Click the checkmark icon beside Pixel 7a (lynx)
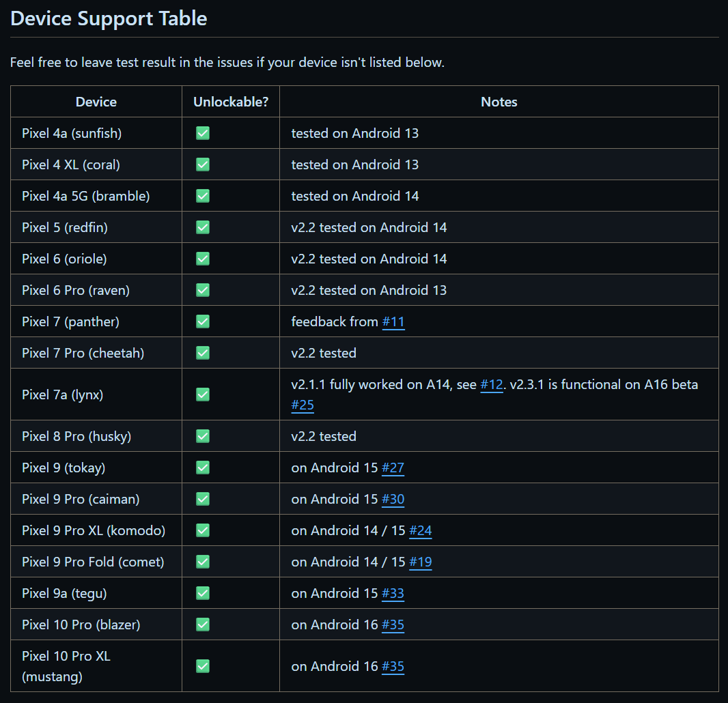This screenshot has height=703, width=728. tap(203, 394)
